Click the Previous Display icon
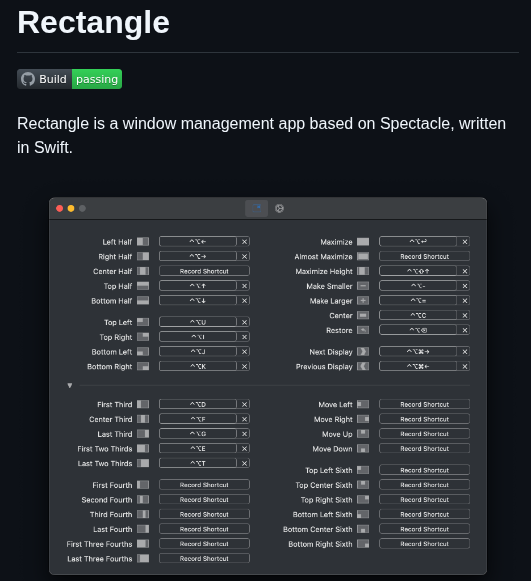This screenshot has width=531, height=581. point(363,366)
